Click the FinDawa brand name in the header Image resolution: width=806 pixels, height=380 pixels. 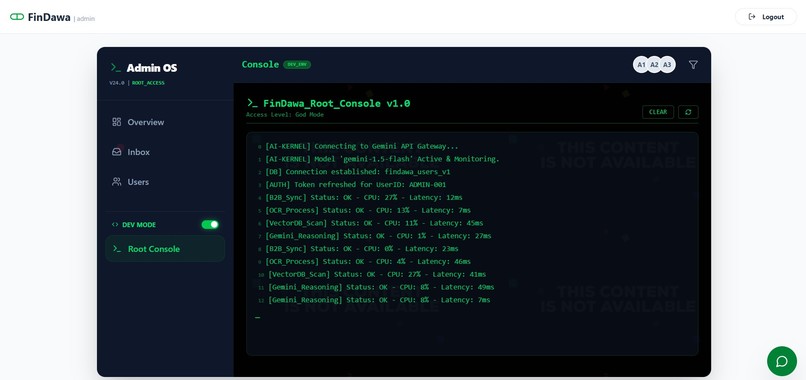[49, 17]
